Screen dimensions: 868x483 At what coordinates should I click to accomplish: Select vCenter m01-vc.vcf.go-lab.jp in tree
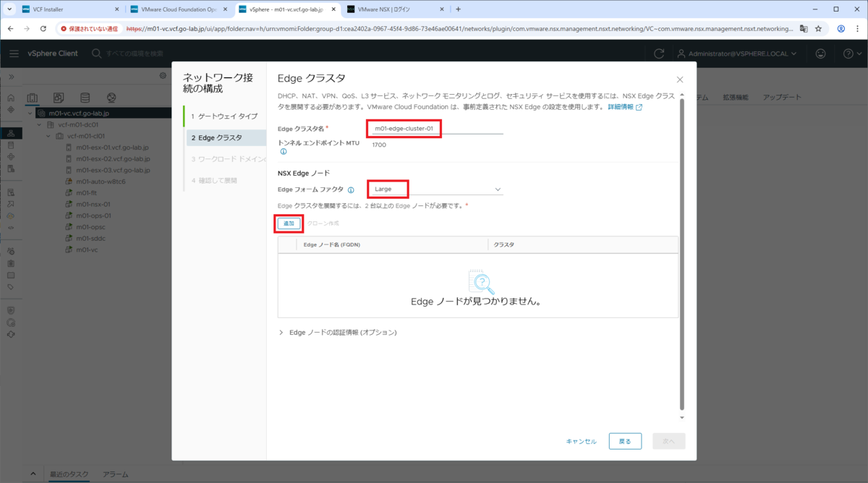coord(78,114)
